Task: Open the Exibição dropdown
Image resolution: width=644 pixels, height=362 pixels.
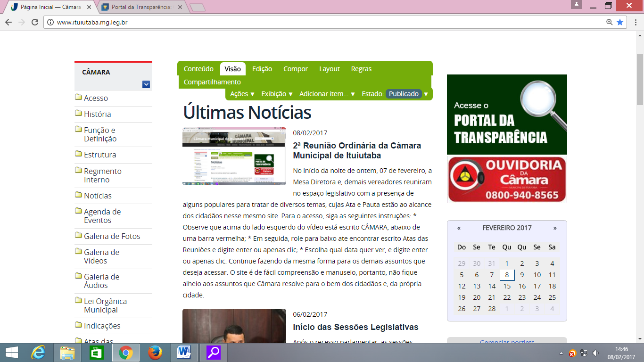Action: pyautogui.click(x=277, y=94)
